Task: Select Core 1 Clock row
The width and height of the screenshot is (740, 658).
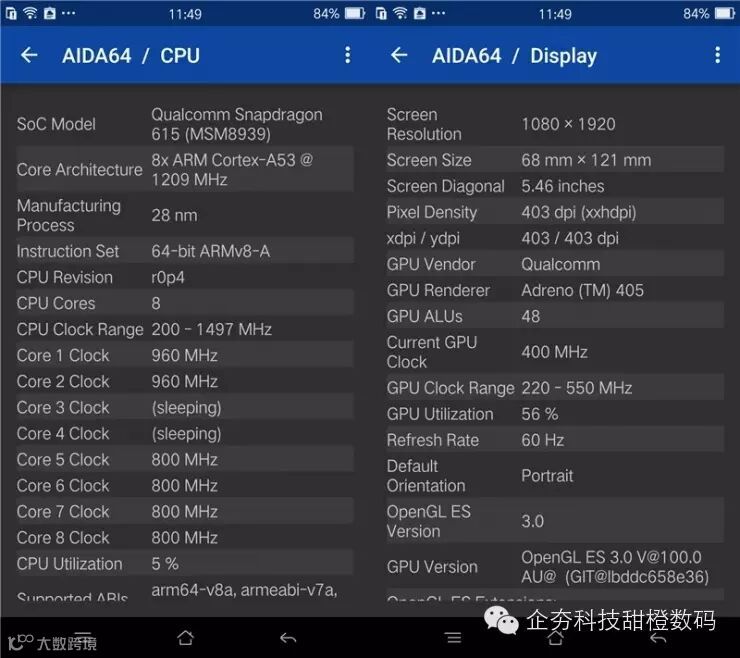Action: click(185, 355)
